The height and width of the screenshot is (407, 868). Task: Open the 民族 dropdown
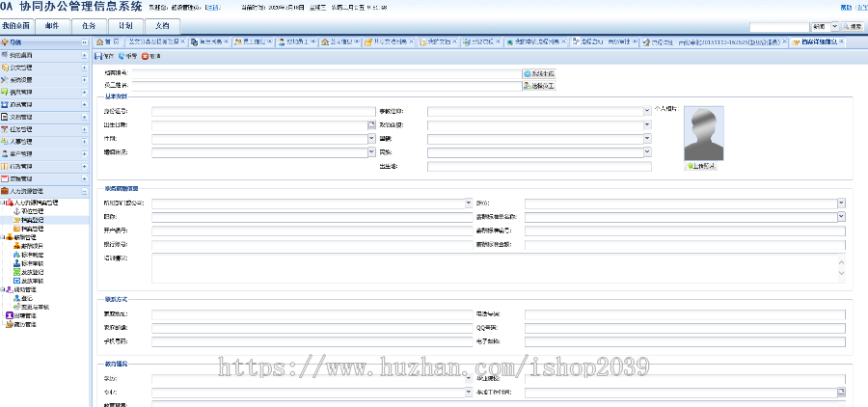tap(648, 151)
